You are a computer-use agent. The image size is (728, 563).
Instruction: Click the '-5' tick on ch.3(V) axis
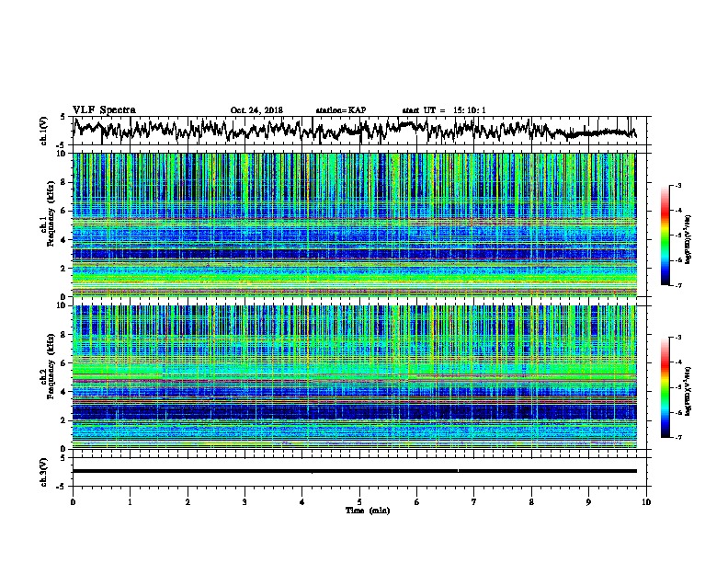(63, 487)
